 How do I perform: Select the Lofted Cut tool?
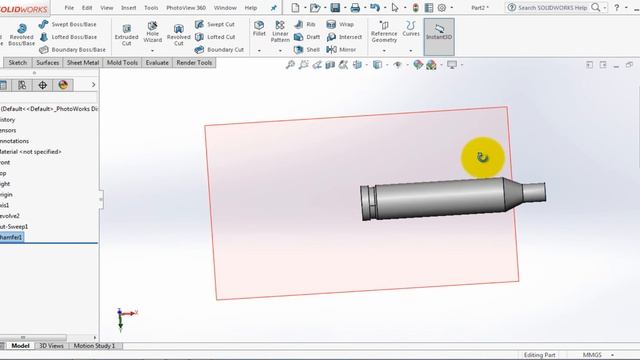215,37
